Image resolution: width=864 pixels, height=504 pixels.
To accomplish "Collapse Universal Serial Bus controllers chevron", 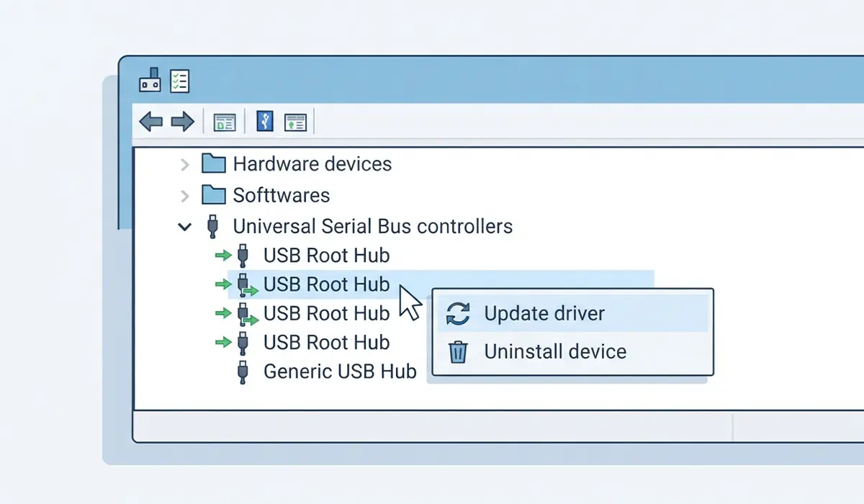I will [x=185, y=227].
